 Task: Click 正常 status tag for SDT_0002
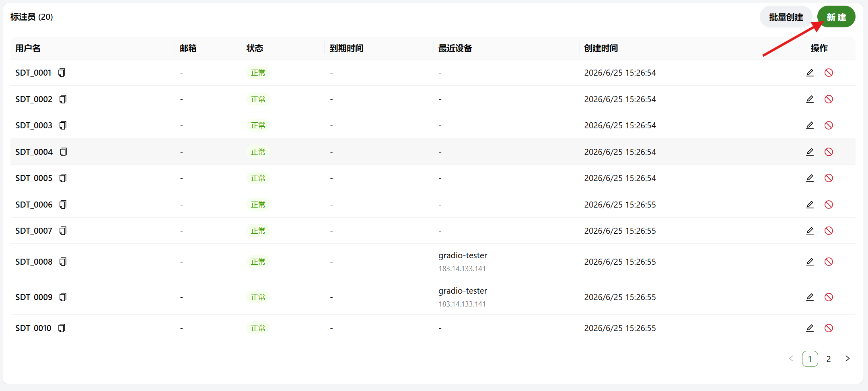258,99
